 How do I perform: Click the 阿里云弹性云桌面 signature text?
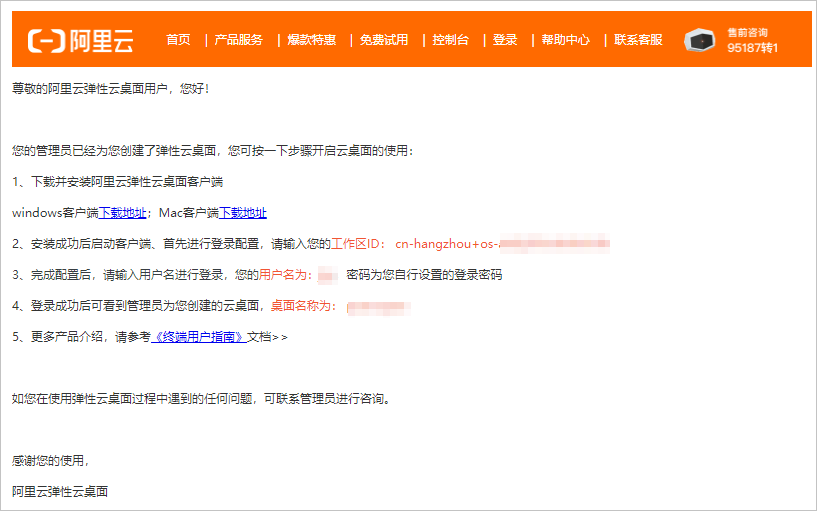tap(60, 492)
